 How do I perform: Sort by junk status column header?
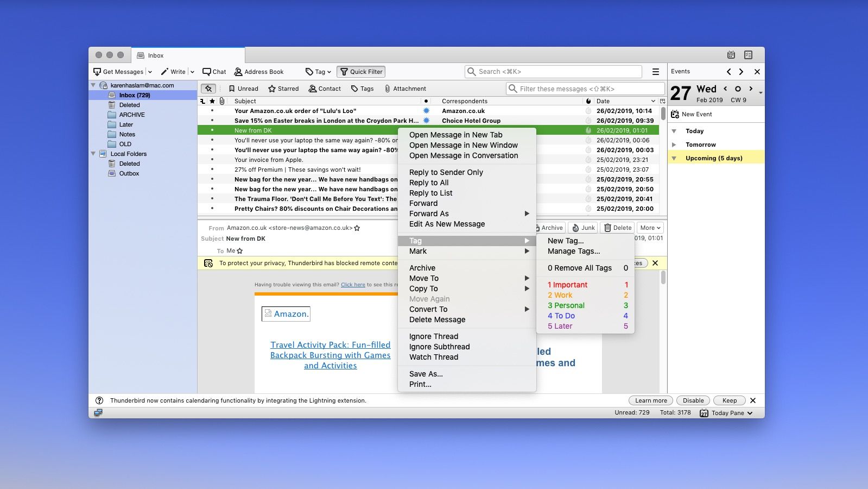(588, 101)
